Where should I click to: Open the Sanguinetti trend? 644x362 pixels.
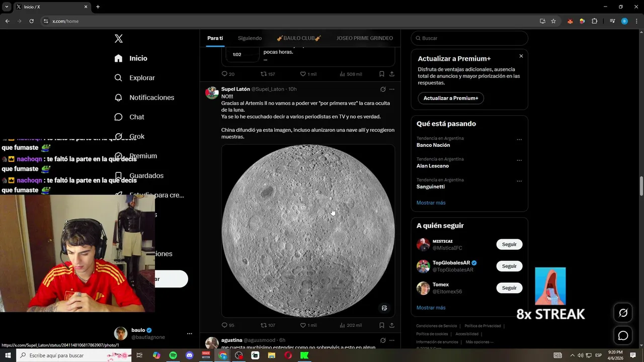click(x=431, y=187)
